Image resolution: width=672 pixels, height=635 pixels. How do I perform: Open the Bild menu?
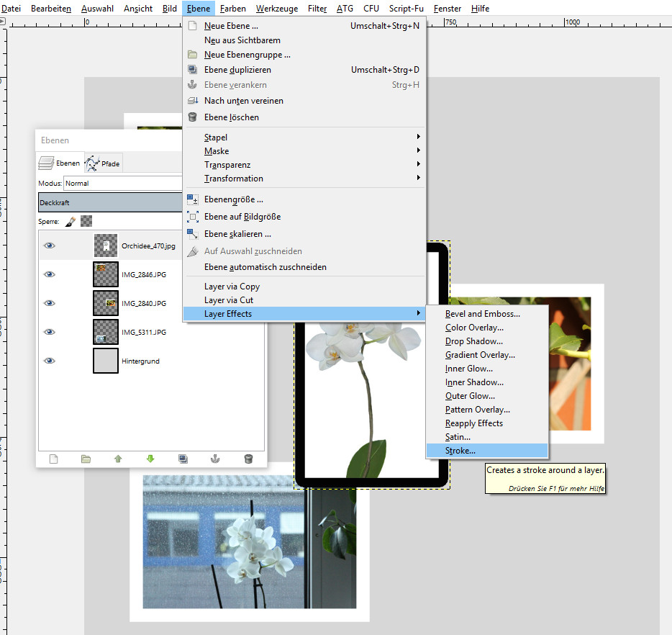170,9
